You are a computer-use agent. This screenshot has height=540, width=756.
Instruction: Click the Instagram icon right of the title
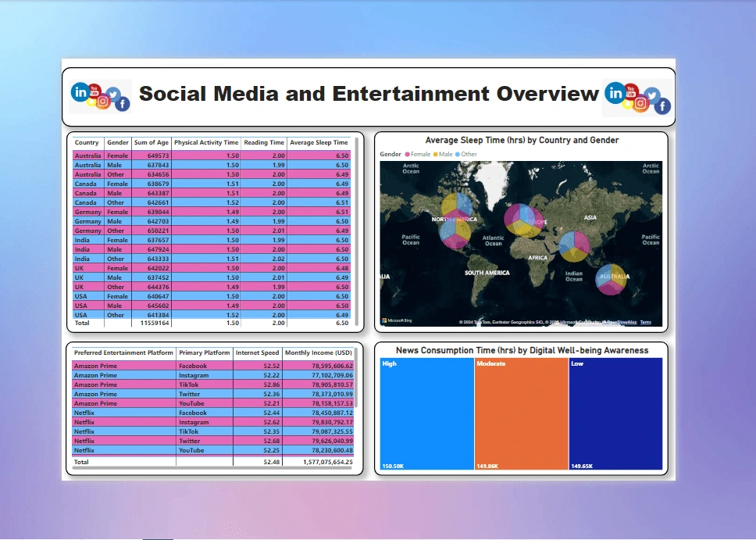point(640,103)
